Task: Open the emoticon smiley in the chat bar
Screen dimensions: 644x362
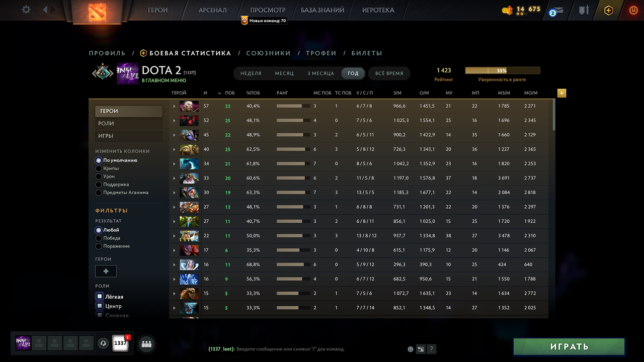Action: 411,349
